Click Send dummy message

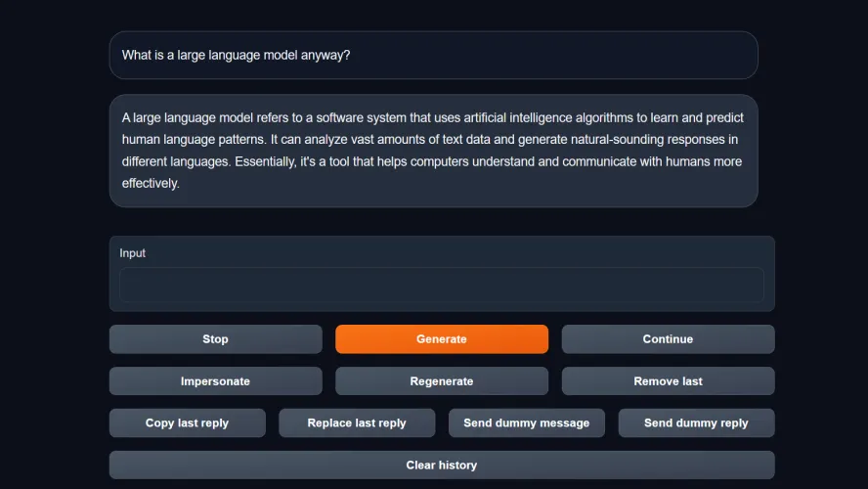point(526,423)
